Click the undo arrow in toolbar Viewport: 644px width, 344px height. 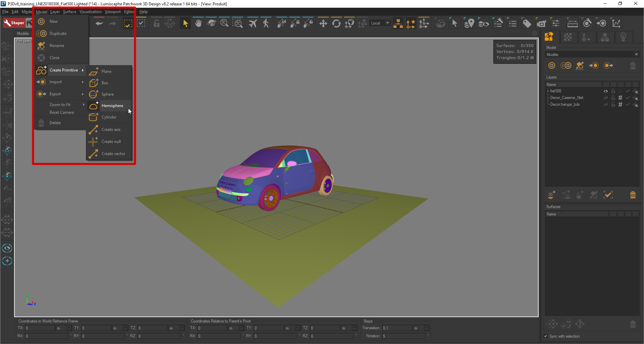[x=99, y=23]
